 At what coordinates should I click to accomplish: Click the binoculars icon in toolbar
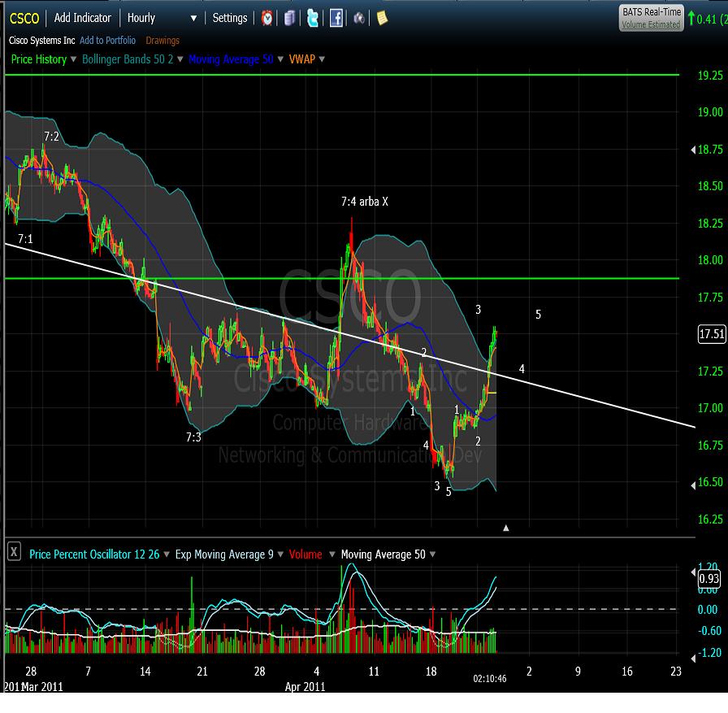pos(358,18)
